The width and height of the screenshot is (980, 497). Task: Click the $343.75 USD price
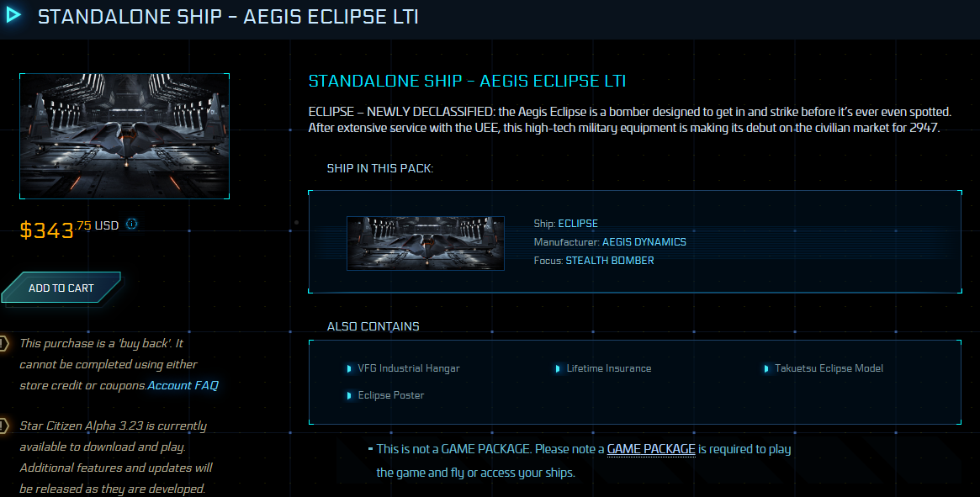[69, 228]
